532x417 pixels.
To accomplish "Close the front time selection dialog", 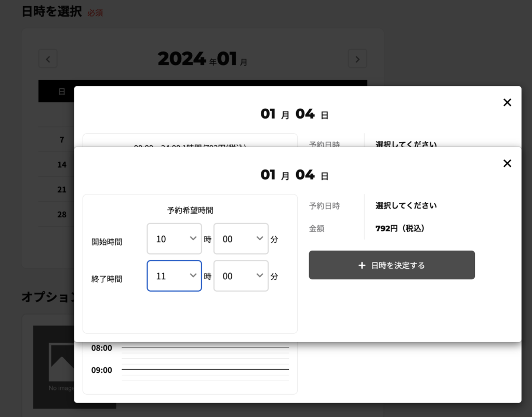I will (507, 163).
